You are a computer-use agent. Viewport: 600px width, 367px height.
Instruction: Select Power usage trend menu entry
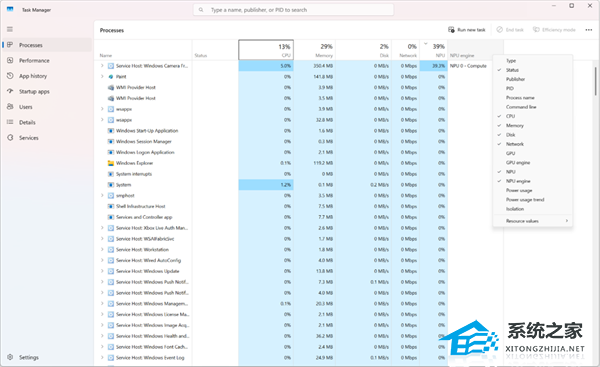[x=533, y=200]
